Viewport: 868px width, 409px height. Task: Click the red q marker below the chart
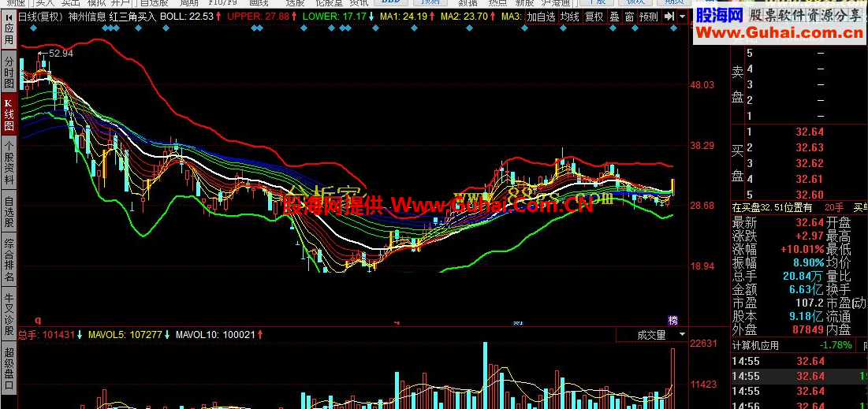tap(38, 319)
